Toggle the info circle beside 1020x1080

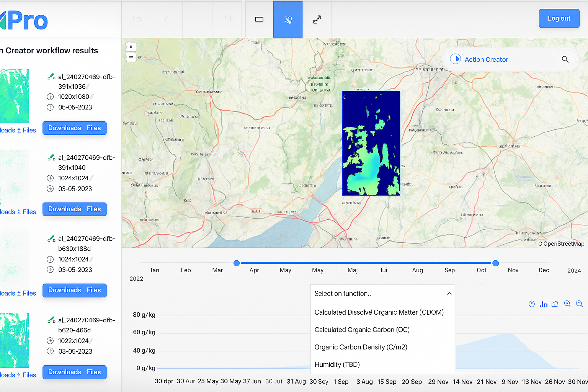click(x=50, y=97)
